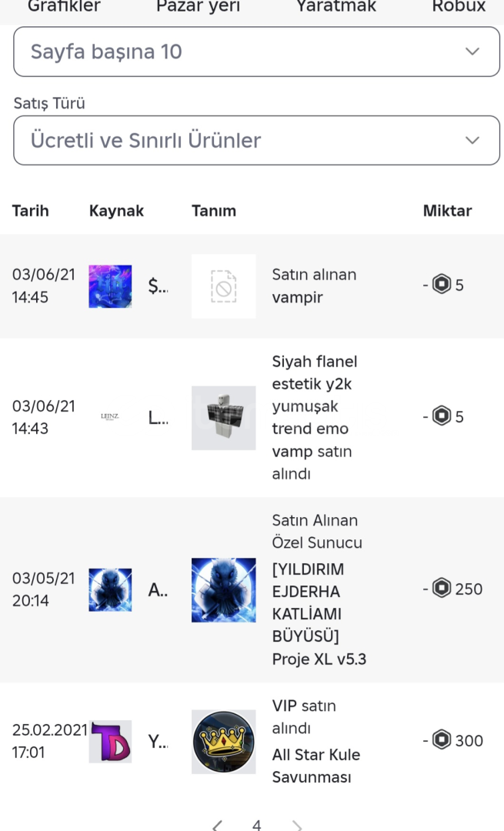The image size is (504, 831).
Task: Open the Grafikler tab
Action: (64, 7)
